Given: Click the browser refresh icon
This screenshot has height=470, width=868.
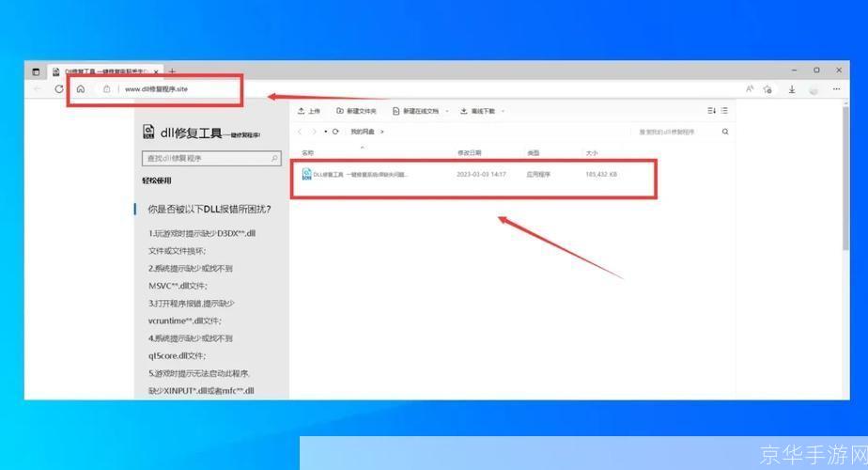Looking at the screenshot, I should [58, 88].
